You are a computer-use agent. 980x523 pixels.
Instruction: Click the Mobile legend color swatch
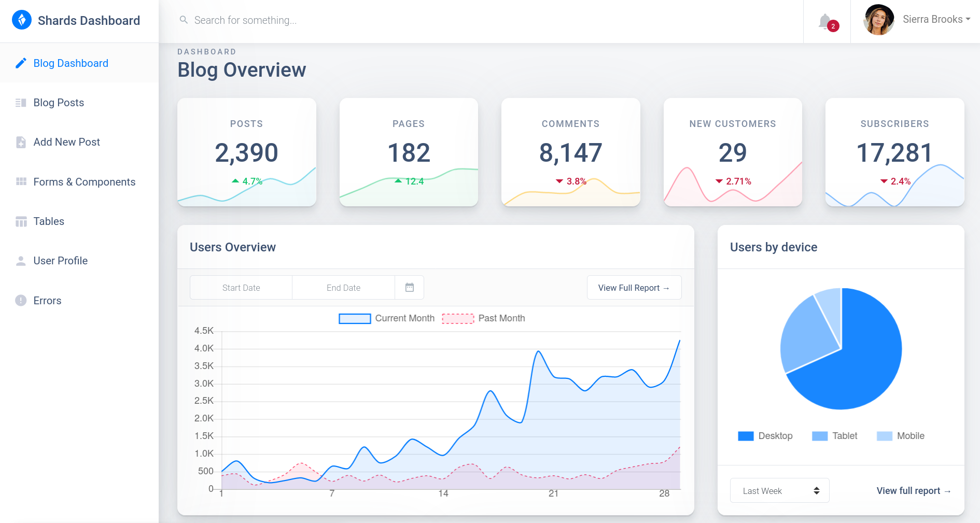(884, 436)
